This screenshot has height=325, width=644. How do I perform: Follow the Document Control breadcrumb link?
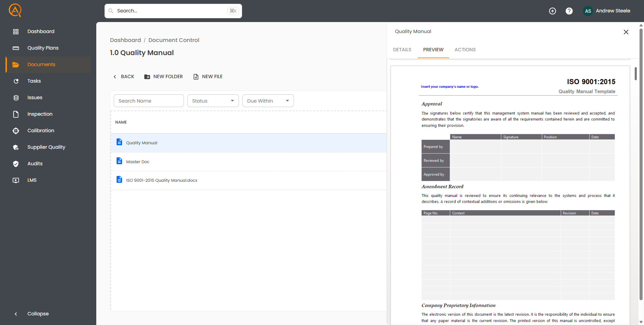pyautogui.click(x=174, y=40)
